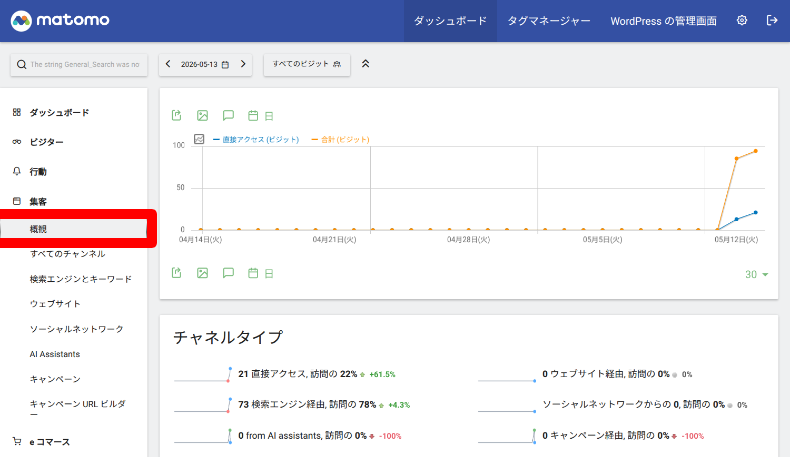Screen dimensions: 790x457
Task: Click 73 検索エンジン経由 metric text
Action: click(307, 405)
